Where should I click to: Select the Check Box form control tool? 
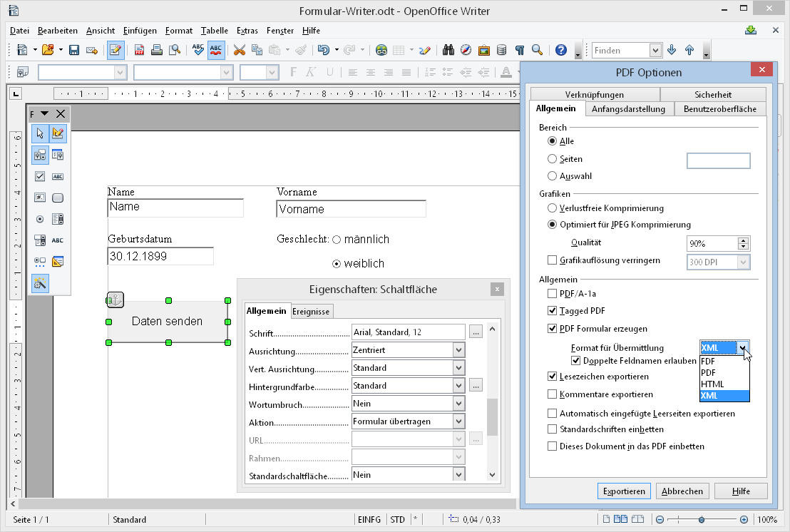tap(40, 176)
